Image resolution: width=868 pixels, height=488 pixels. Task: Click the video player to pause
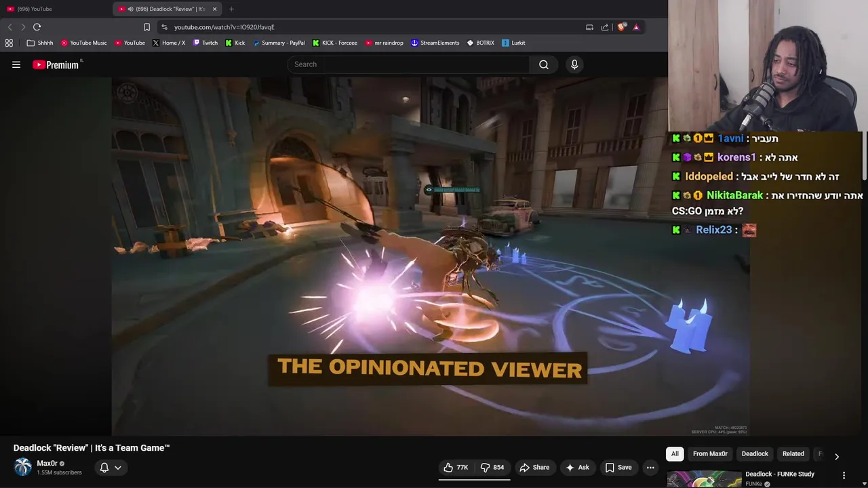pos(431,256)
